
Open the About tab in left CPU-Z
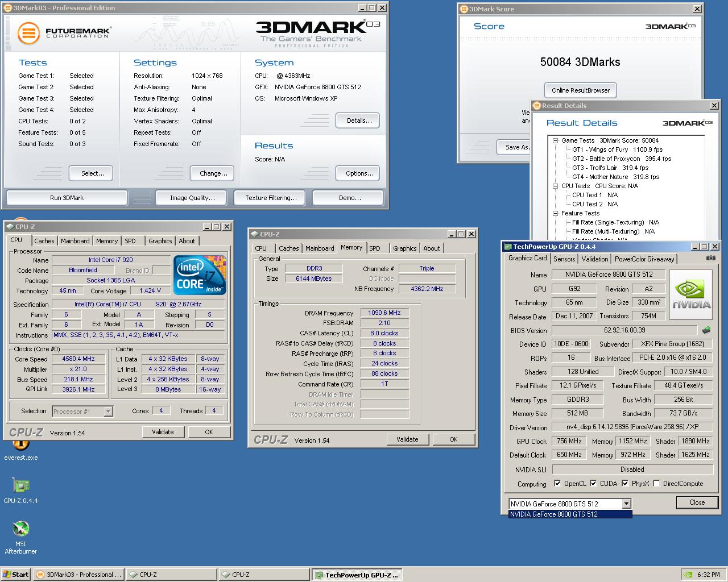tap(187, 241)
